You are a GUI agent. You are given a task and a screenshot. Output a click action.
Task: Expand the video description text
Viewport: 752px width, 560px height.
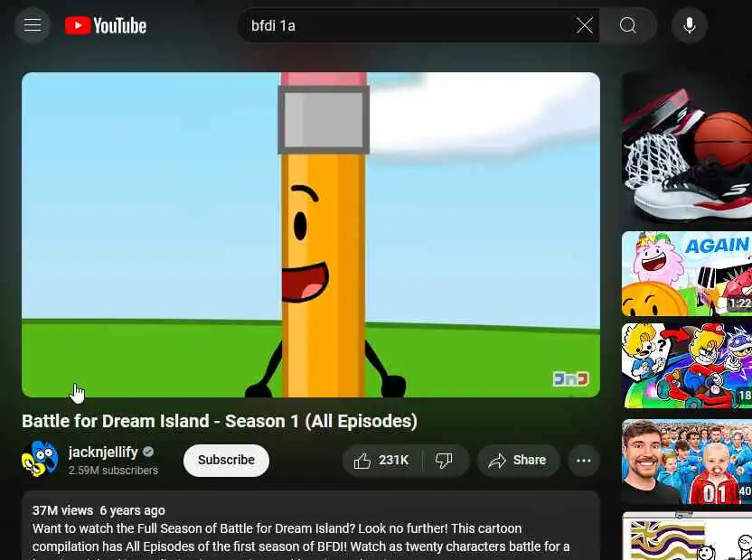pyautogui.click(x=311, y=526)
